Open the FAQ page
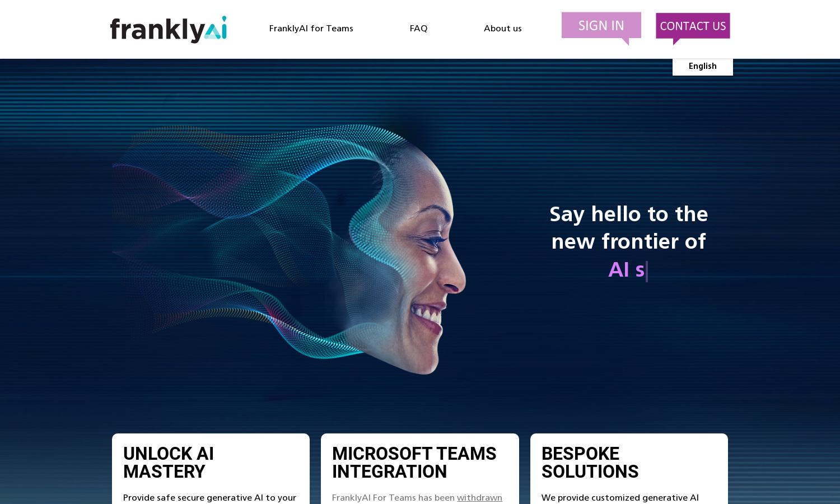840x504 pixels. tap(418, 29)
